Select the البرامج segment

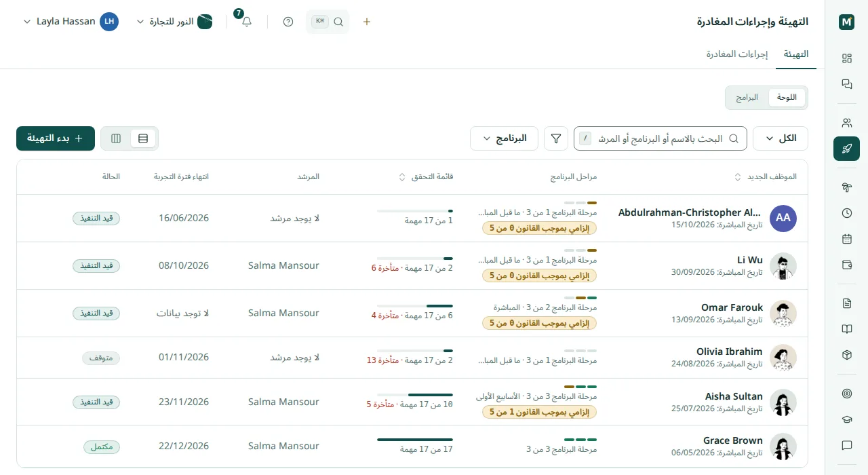pyautogui.click(x=747, y=98)
